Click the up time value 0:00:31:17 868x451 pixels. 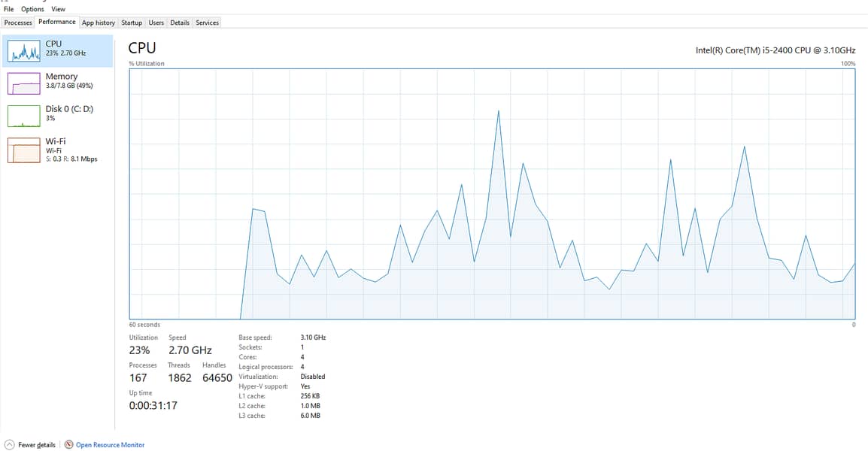153,406
